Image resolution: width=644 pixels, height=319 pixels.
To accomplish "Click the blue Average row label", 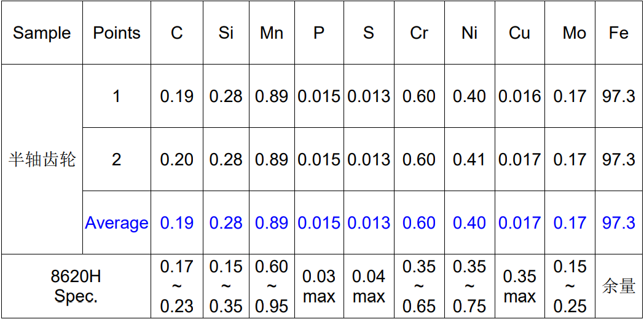I will pyautogui.click(x=117, y=223).
